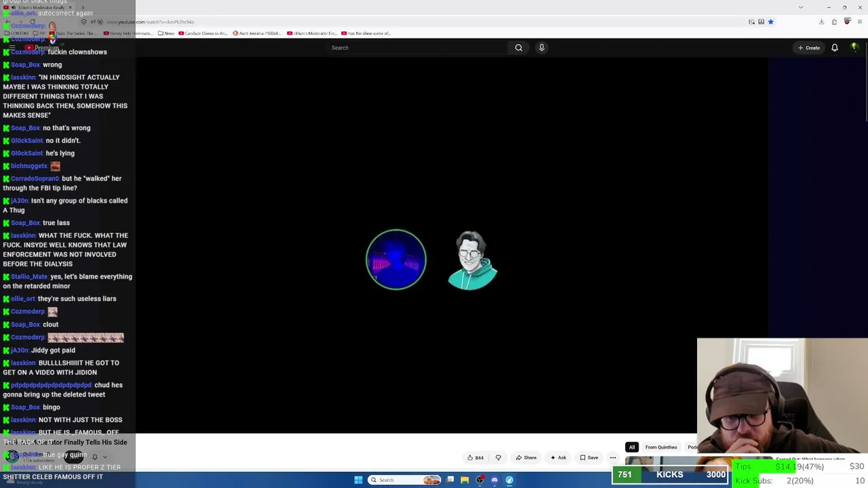Open the list-all-tabs dropdown chevron
The height and width of the screenshot is (488, 868).
click(x=801, y=7)
